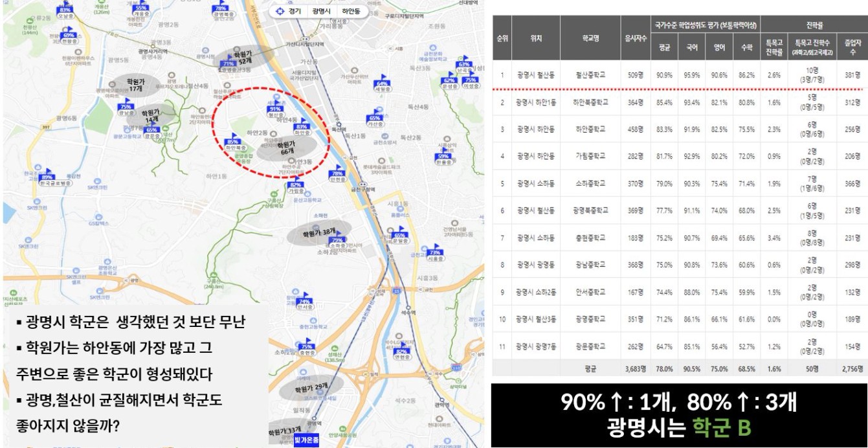Image resolution: width=868 pixels, height=448 pixels.
Task: Click the 학원가 52개 cluster bubble
Action: pyautogui.click(x=243, y=57)
